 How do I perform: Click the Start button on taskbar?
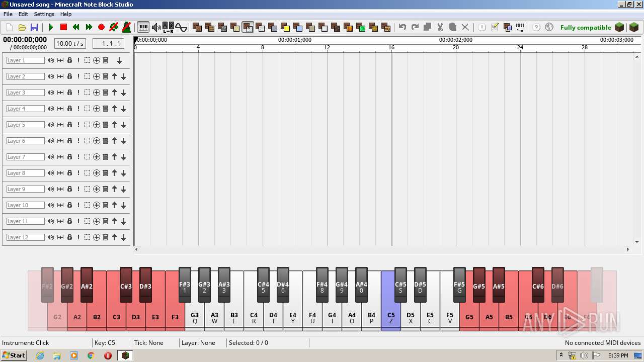(14, 355)
